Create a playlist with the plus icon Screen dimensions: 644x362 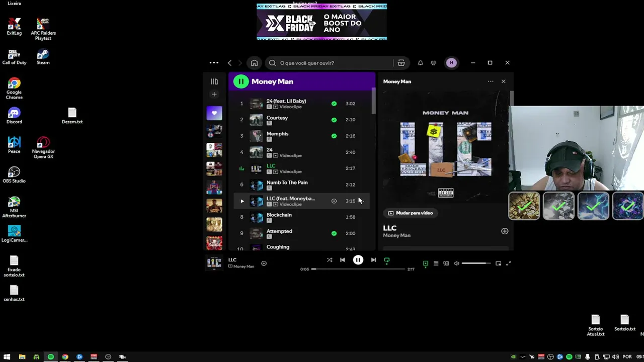click(x=214, y=94)
